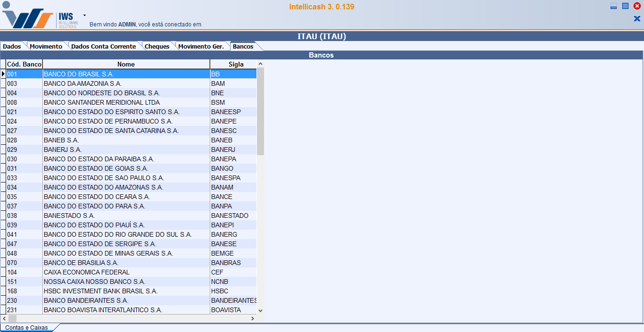
Task: Click the NCNB sigla cell
Action: pyautogui.click(x=233, y=282)
